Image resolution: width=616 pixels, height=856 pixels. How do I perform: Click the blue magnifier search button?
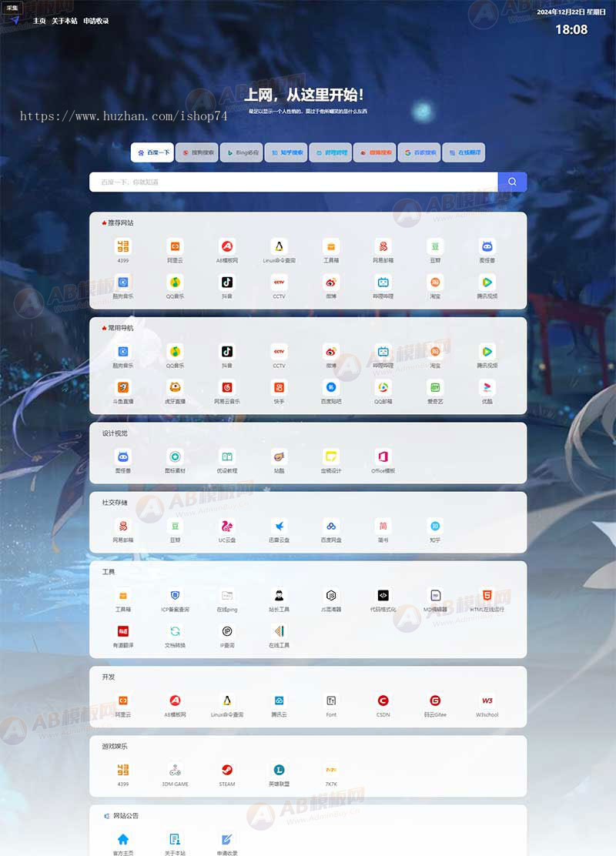click(x=512, y=182)
